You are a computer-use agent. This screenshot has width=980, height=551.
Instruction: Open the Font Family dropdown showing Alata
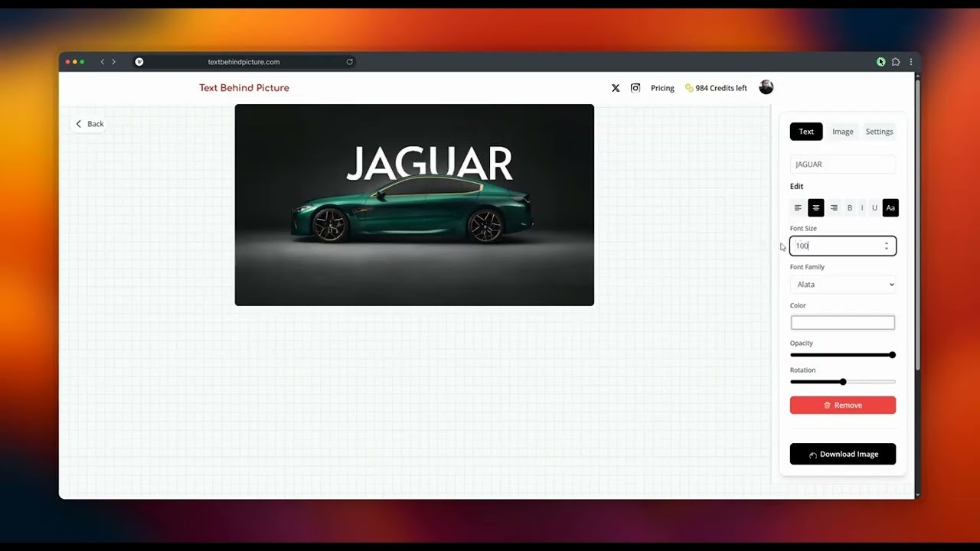pos(843,285)
